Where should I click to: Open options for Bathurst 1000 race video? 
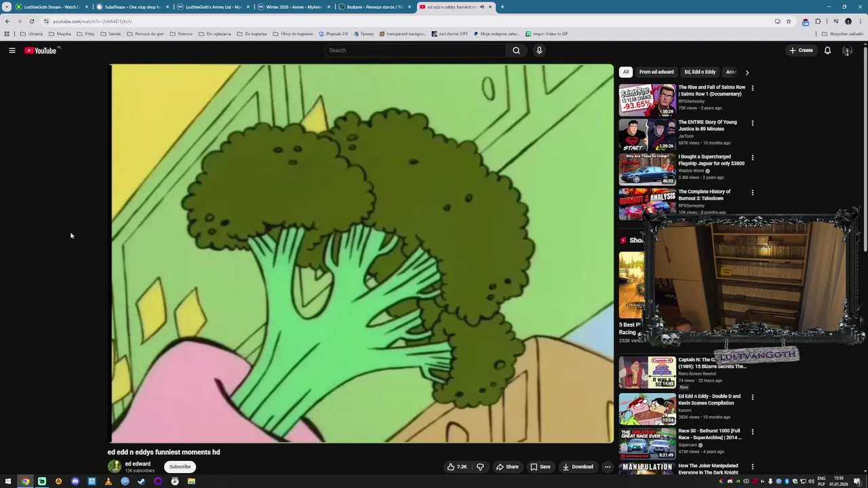click(x=752, y=432)
